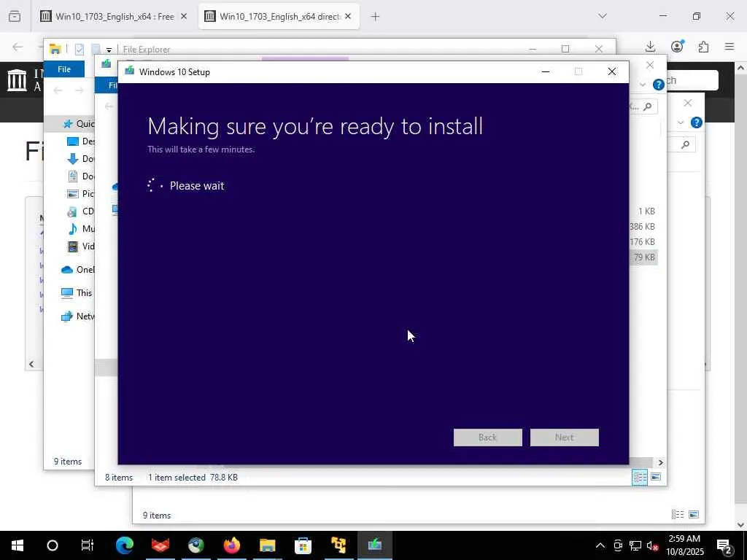This screenshot has height=560, width=747.
Task: Select Quick access in the navigation pane
Action: pyautogui.click(x=79, y=124)
